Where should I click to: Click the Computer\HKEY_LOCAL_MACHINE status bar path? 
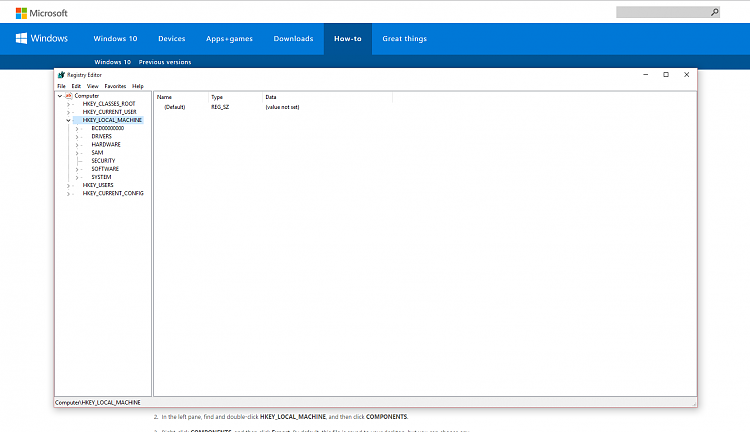98,403
